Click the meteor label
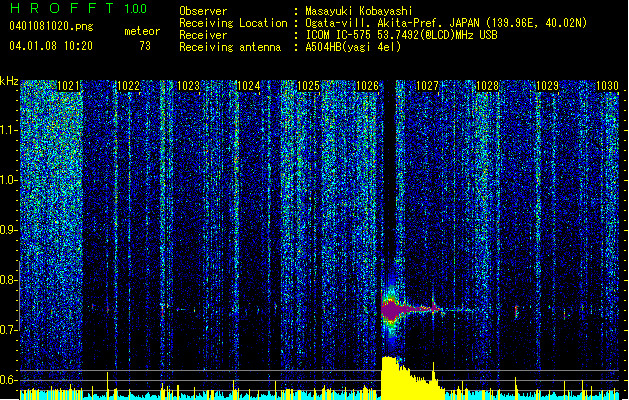Screen dimensions: 629x400 tap(142, 31)
